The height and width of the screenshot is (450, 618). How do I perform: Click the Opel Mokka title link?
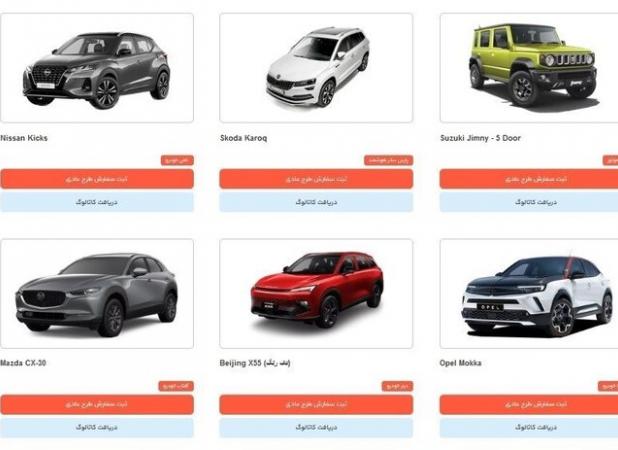[460, 363]
